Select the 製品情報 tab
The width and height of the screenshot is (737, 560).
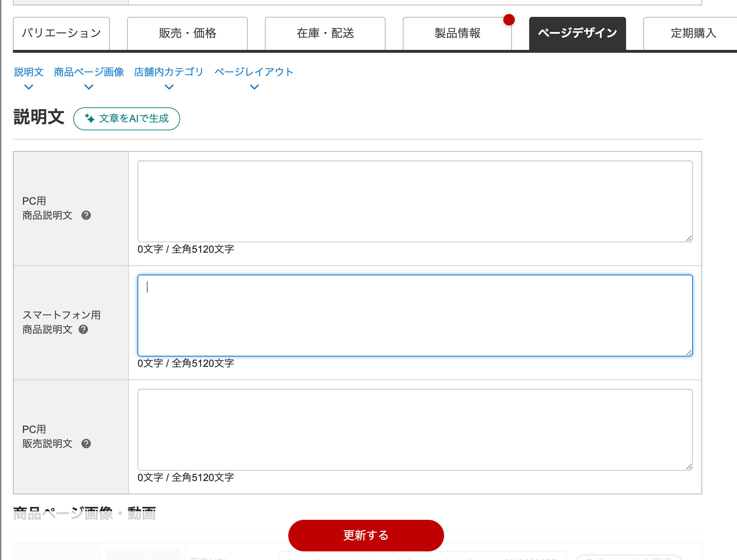(457, 33)
